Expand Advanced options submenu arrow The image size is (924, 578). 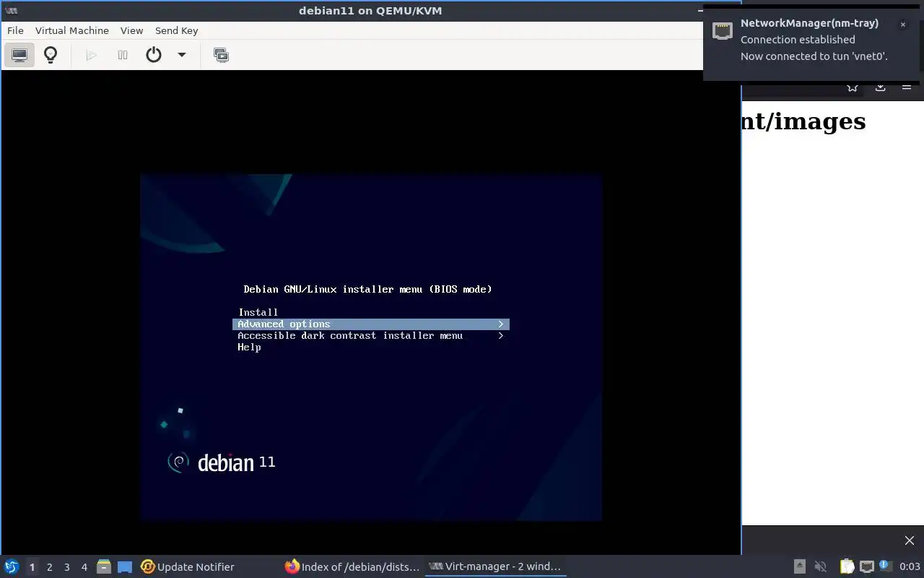(x=500, y=324)
